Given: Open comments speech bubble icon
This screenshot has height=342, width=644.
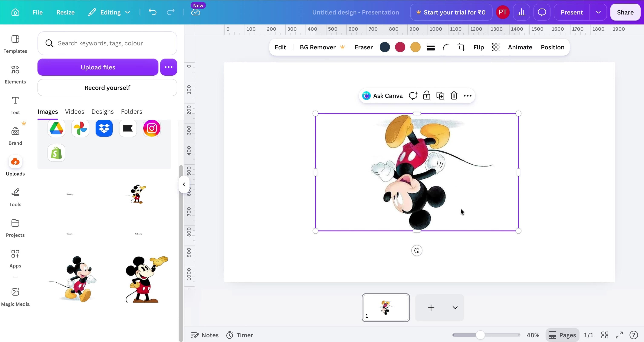Looking at the screenshot, I should coord(542,12).
